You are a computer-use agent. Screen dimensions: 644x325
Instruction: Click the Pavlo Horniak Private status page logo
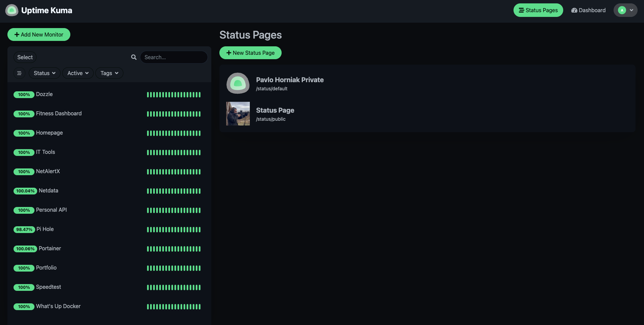pos(238,83)
